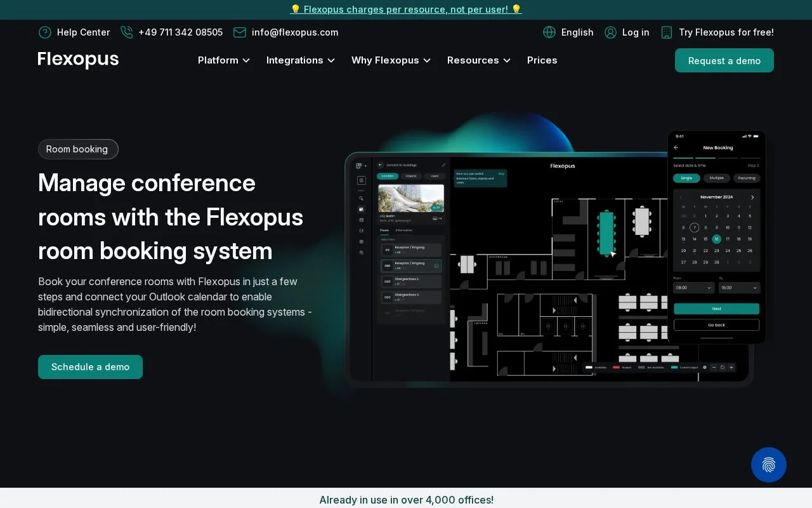Click the Help Center question mark icon

coord(45,32)
